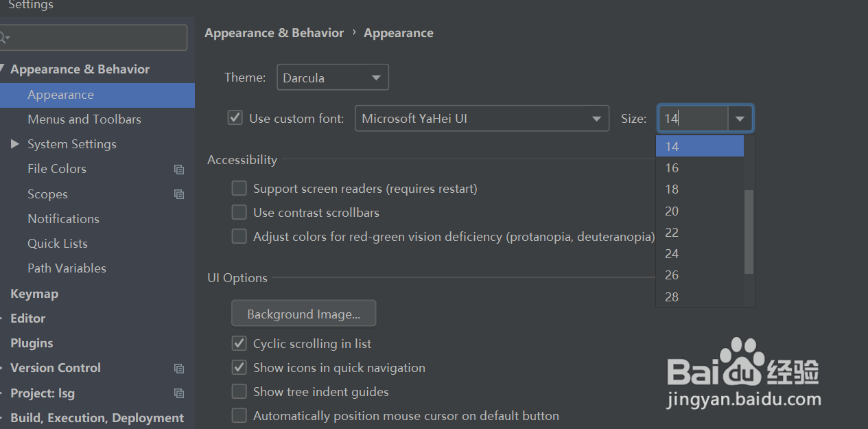Select size 18 from the list
Image resolution: width=868 pixels, height=429 pixels.
672,189
